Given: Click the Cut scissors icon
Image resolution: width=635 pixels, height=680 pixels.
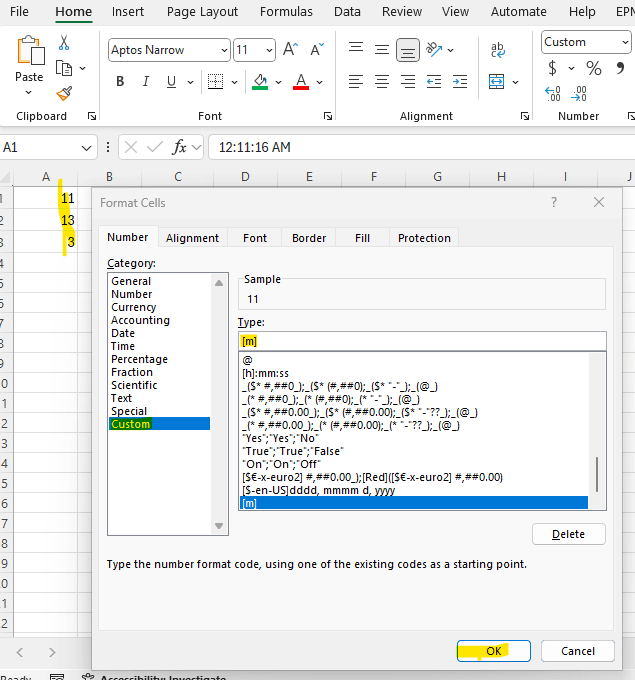Looking at the screenshot, I should [64, 42].
